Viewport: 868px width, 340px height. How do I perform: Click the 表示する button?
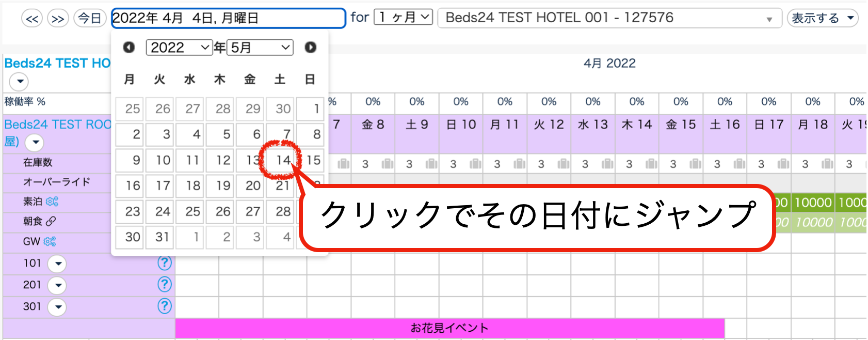[822, 19]
